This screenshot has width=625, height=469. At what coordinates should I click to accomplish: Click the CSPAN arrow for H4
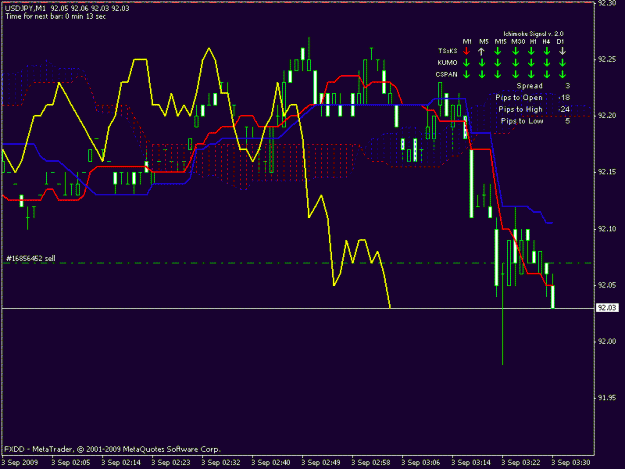click(547, 74)
